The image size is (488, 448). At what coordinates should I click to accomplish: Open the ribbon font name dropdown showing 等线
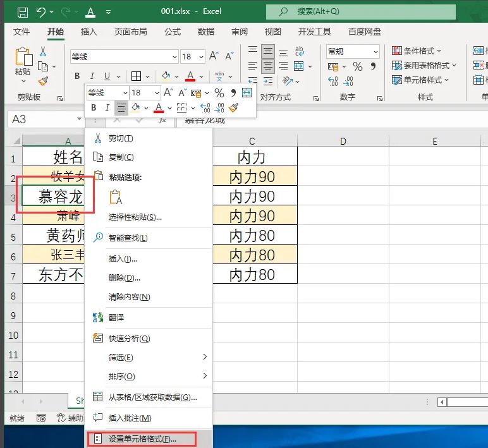click(174, 57)
